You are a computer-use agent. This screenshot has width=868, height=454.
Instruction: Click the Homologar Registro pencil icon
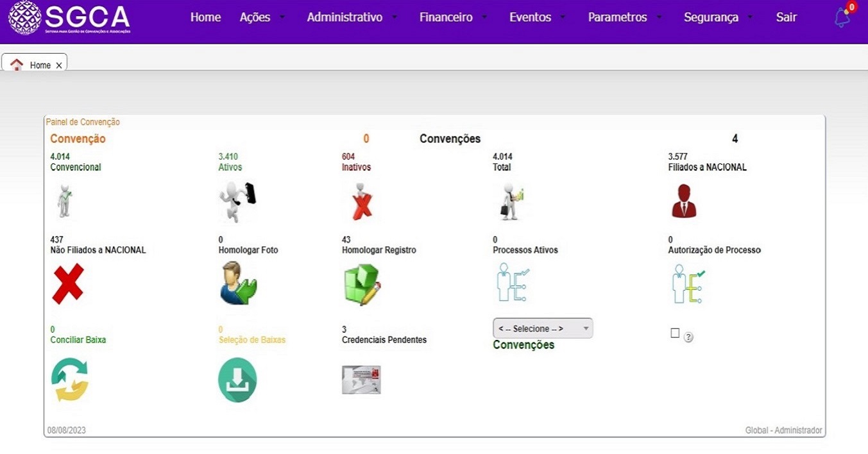click(362, 285)
